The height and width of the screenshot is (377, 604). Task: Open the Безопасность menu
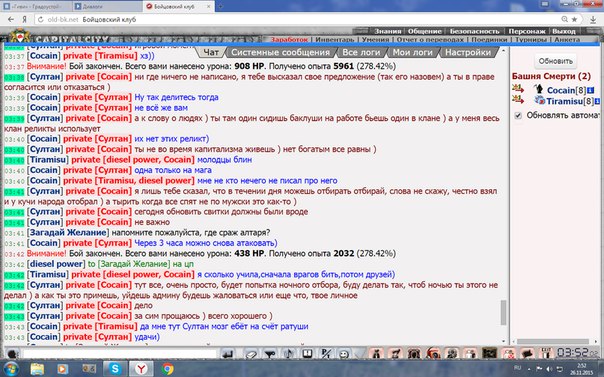pos(475,31)
